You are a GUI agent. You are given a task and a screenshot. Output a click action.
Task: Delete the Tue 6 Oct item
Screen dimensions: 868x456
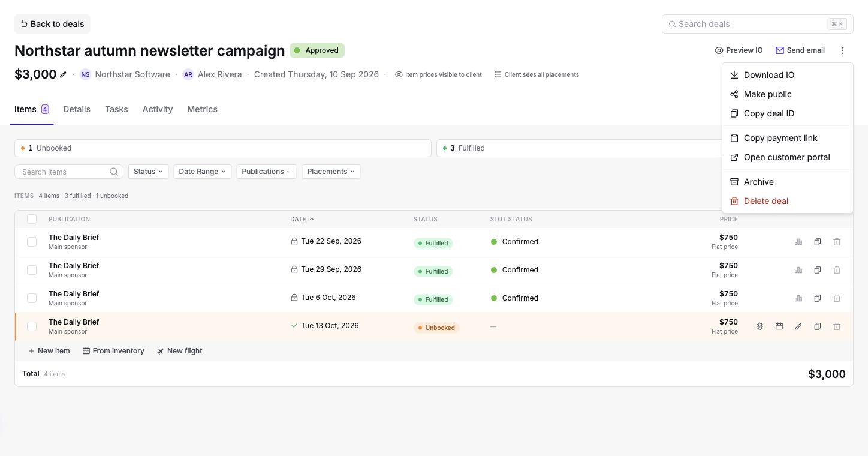[837, 298]
